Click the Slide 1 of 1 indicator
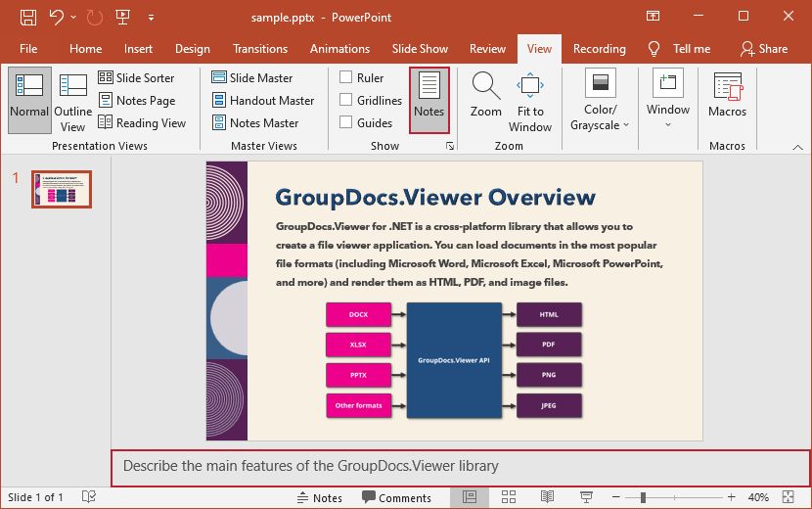Image resolution: width=812 pixels, height=509 pixels. tap(35, 497)
